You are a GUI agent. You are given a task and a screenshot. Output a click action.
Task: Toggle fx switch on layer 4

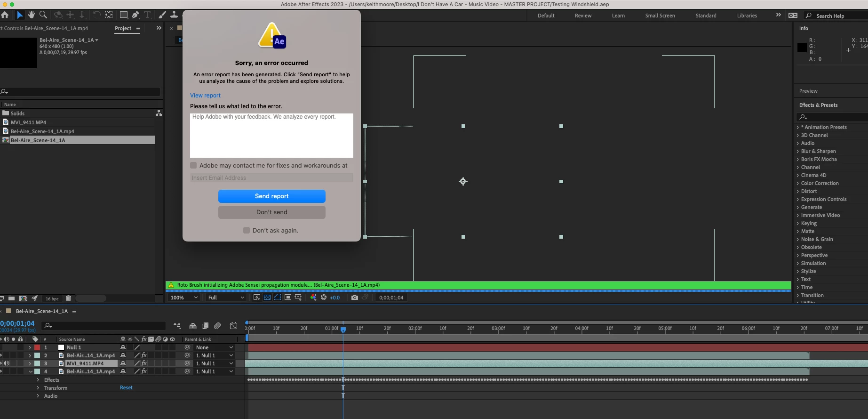(x=144, y=371)
